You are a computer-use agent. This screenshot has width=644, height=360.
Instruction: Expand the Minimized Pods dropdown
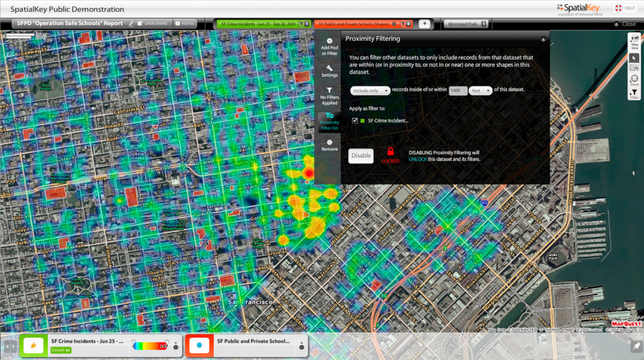point(466,24)
